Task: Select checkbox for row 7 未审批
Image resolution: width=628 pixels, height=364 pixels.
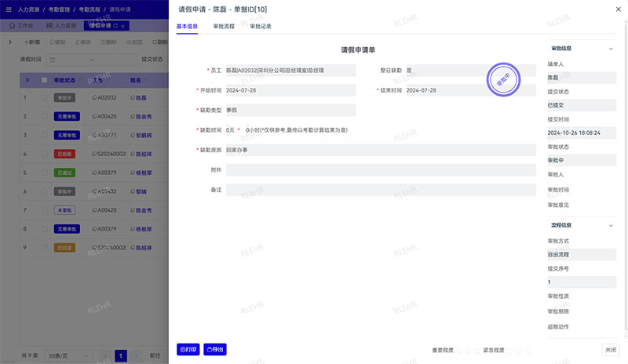Action: (44, 210)
